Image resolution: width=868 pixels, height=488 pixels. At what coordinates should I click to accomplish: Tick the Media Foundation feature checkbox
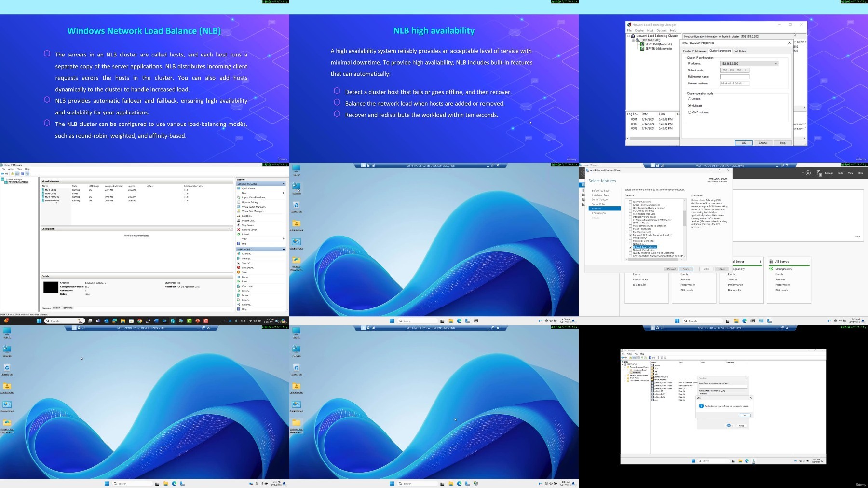[630, 229]
